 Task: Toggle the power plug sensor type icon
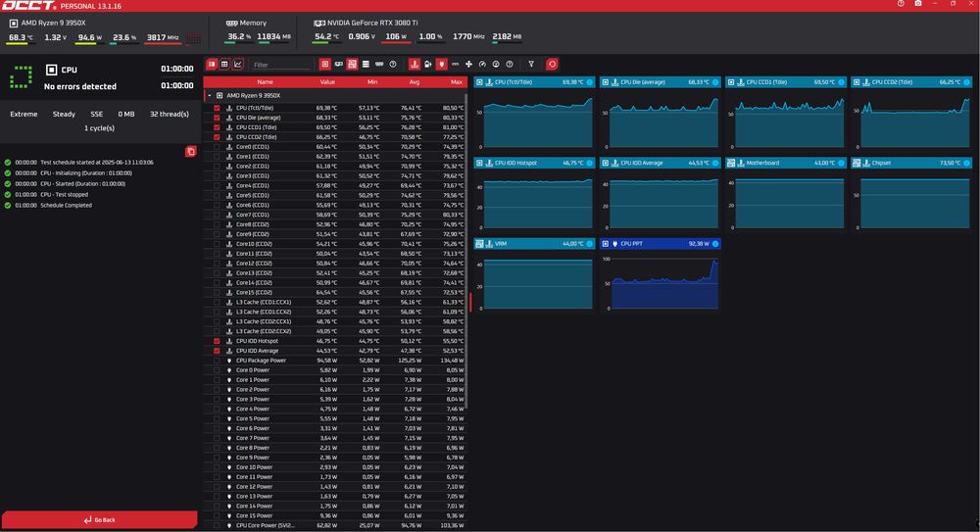(x=441, y=65)
